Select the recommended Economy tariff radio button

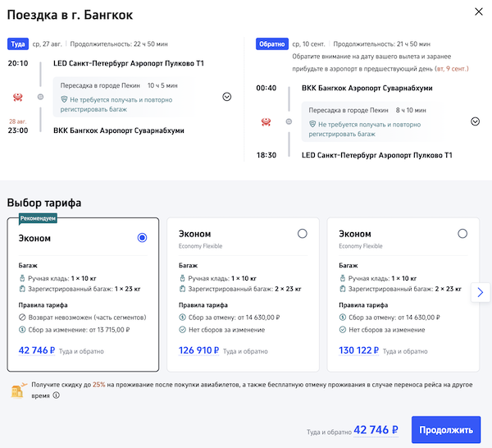(143, 238)
